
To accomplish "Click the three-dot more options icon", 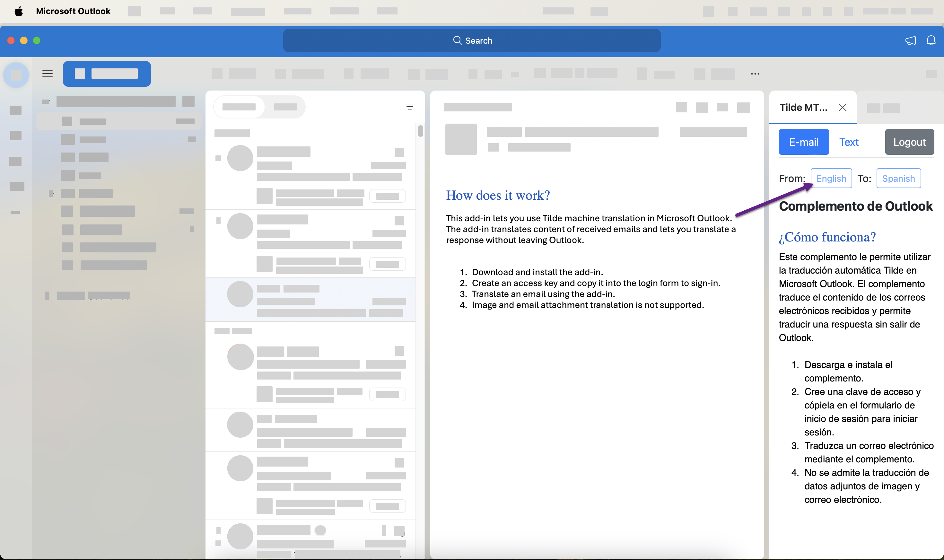I will (x=755, y=73).
